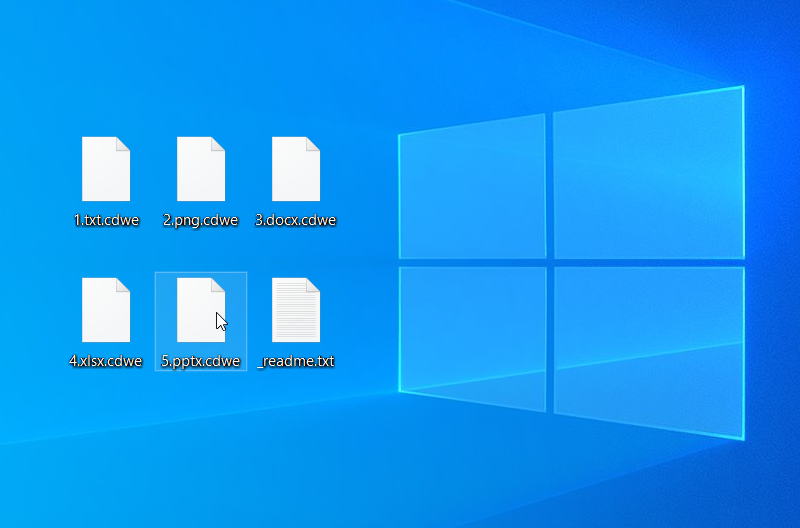Screen dimensions: 800x528
Task: Click empty desktop space below the file icons
Action: click(x=200, y=450)
